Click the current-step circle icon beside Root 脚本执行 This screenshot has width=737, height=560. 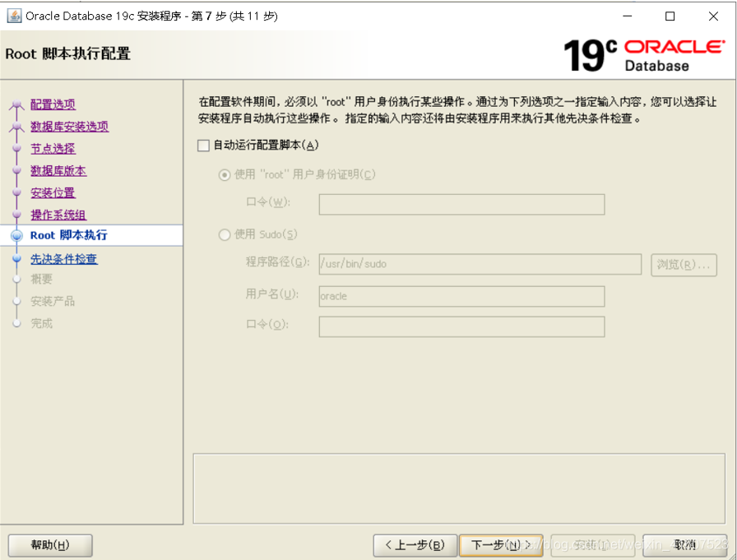click(x=17, y=235)
